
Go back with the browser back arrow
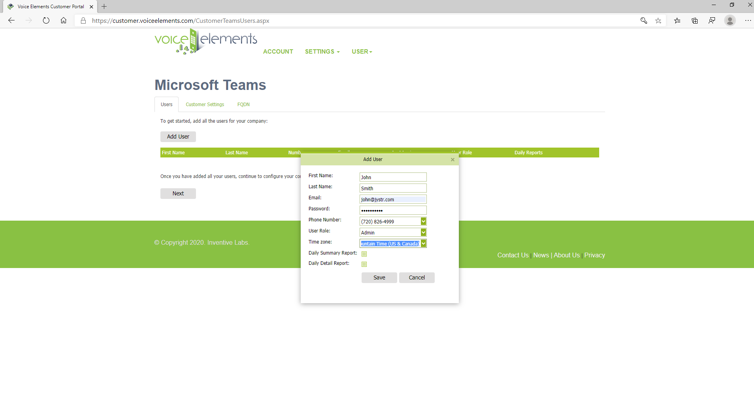point(12,21)
